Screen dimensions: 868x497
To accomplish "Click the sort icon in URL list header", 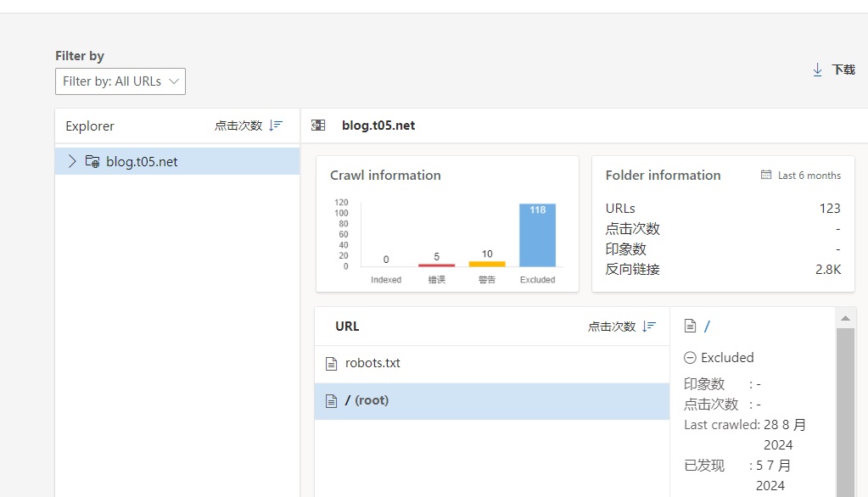I will point(649,327).
